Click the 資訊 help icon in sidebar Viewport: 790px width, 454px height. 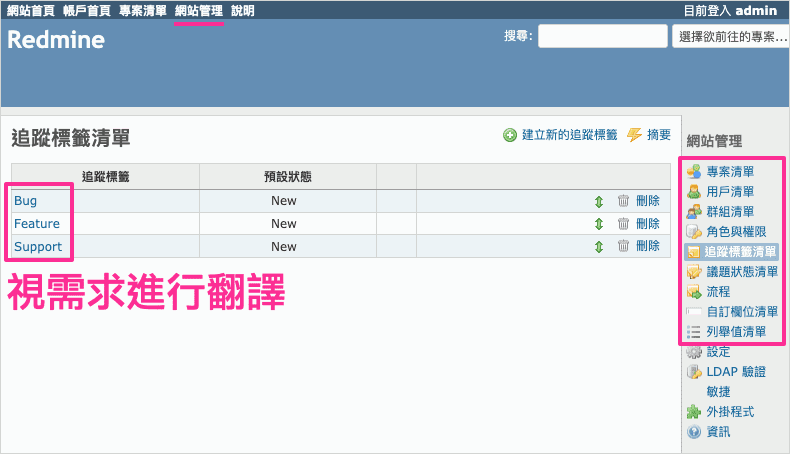(x=694, y=432)
